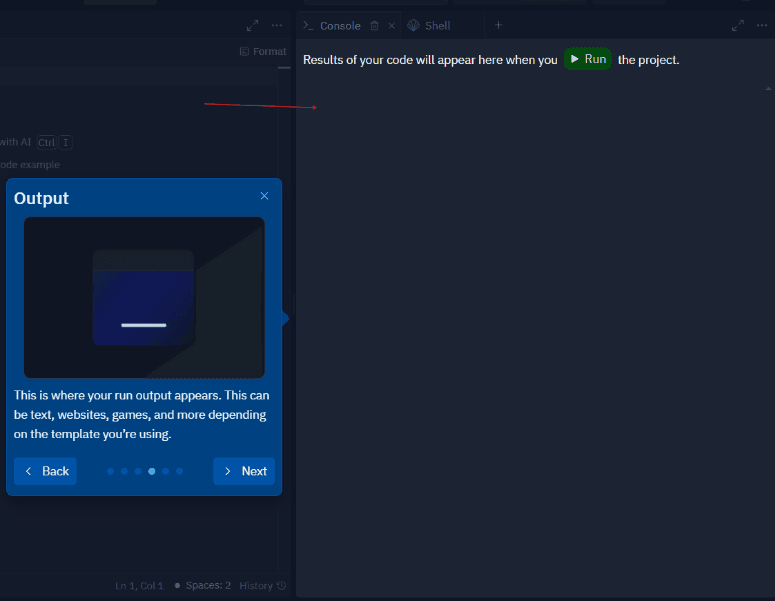Viewport: 775px width, 601px height.
Task: Jump to the last tour step dot
Action: coord(179,471)
